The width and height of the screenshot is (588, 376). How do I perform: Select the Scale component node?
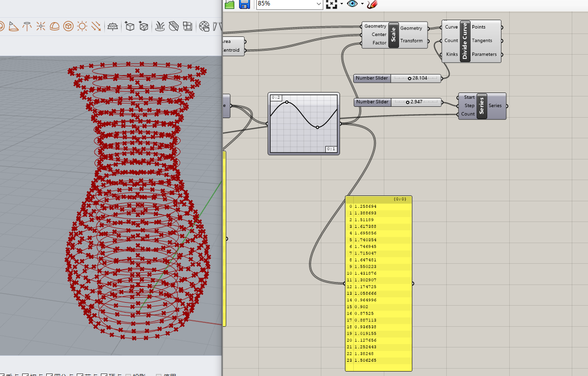393,34
